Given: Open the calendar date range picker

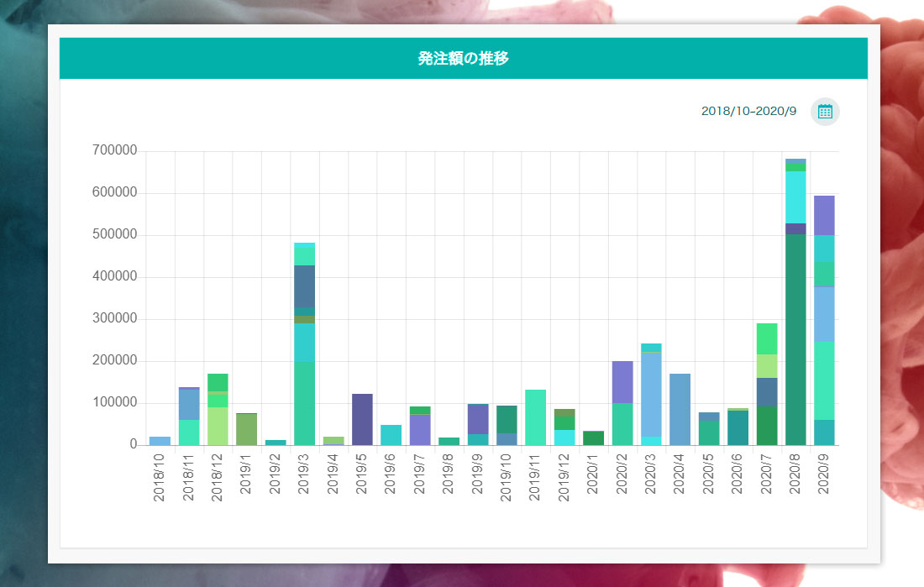Looking at the screenshot, I should coord(825,112).
